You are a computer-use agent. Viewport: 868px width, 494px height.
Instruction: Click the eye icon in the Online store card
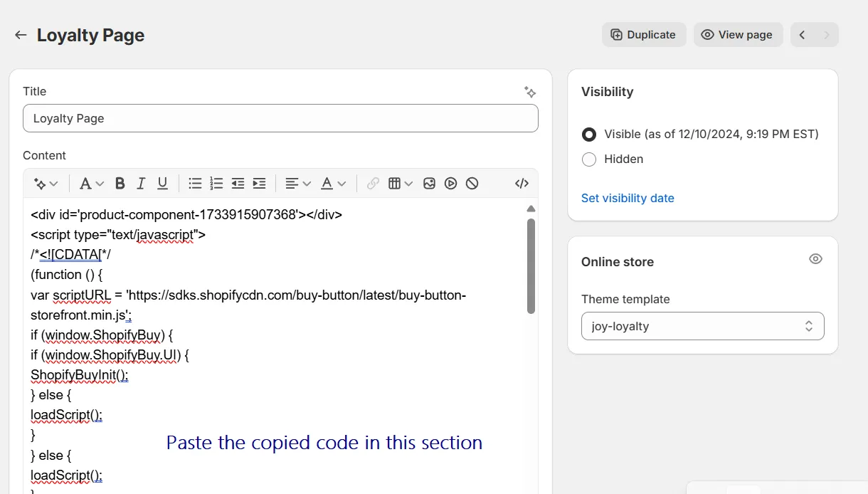coord(815,259)
